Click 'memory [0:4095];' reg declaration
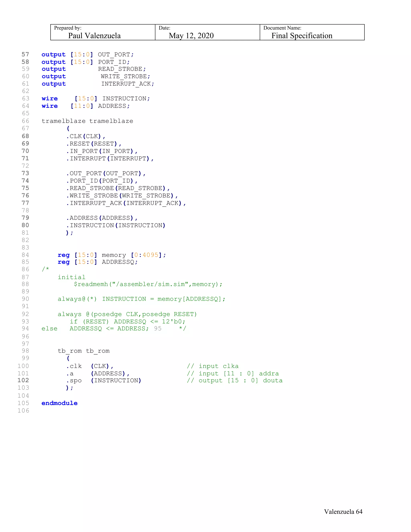Screen dimensions: 411x532 pyautogui.click(x=134, y=255)
